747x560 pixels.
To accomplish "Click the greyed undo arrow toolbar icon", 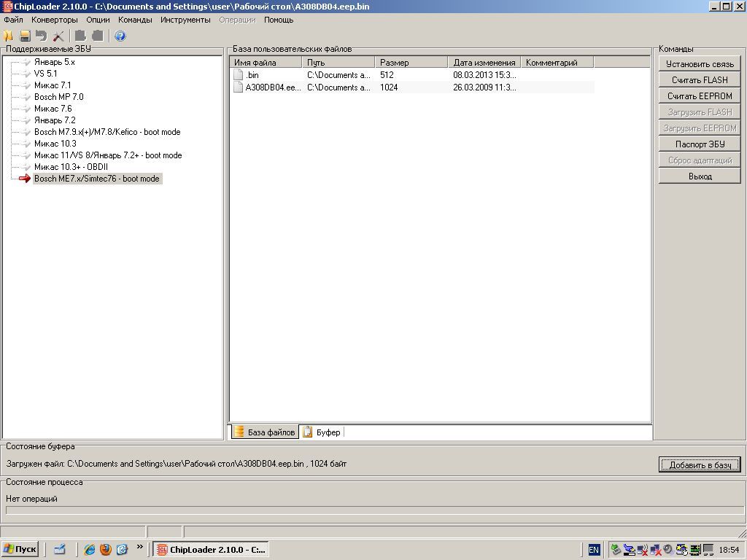I will (x=42, y=36).
